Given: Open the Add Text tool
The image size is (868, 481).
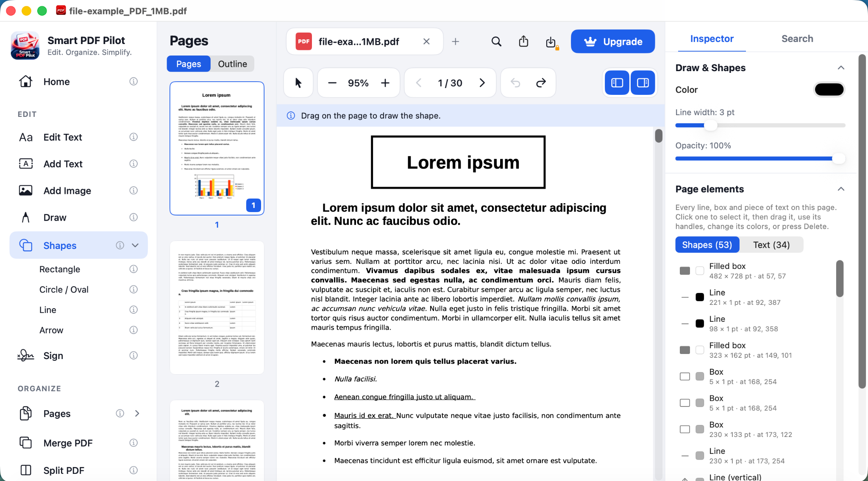Looking at the screenshot, I should [x=78, y=164].
